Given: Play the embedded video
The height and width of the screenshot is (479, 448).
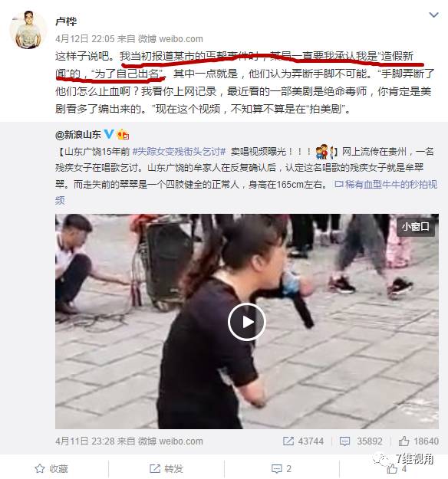Looking at the screenshot, I should 246,322.
